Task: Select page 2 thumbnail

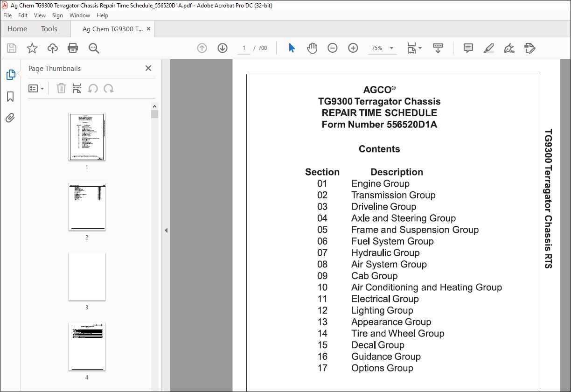Action: (x=87, y=207)
